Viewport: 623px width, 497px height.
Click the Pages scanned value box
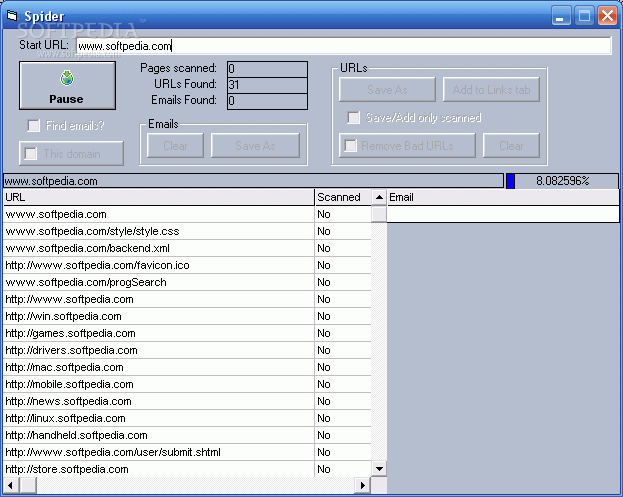pyautogui.click(x=267, y=69)
